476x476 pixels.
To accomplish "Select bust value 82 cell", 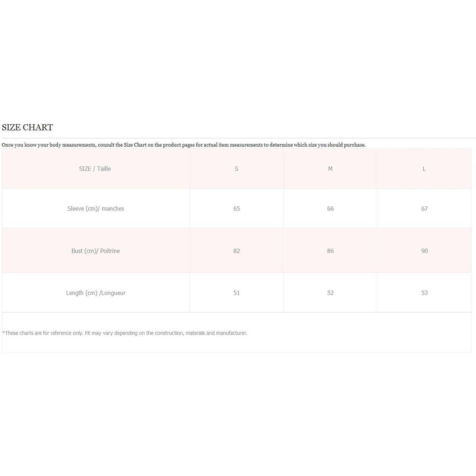I will coord(236,251).
